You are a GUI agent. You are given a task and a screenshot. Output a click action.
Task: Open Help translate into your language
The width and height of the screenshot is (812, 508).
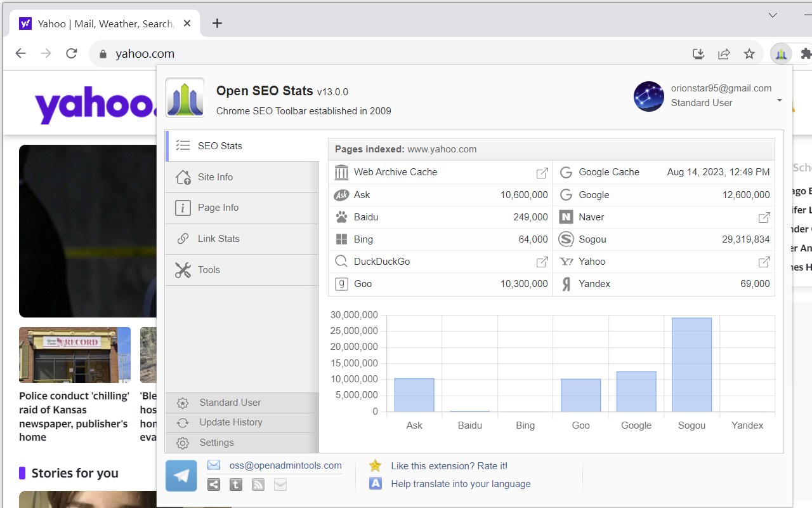(x=461, y=484)
